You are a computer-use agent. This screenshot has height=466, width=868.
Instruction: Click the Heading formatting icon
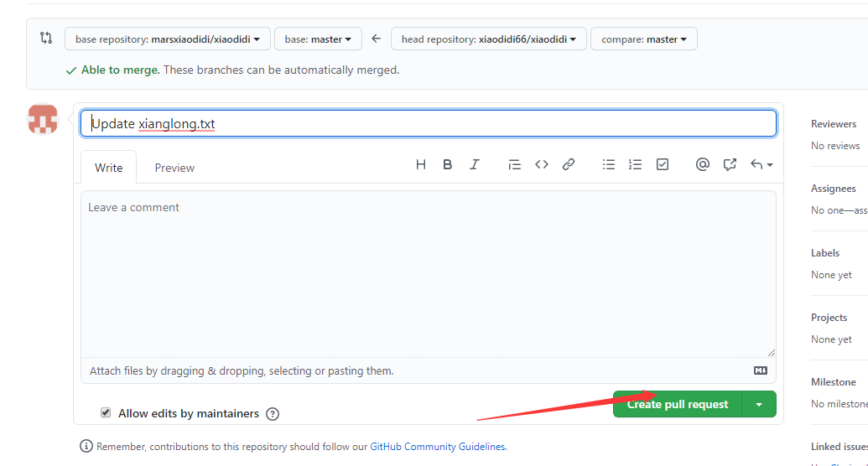[421, 164]
